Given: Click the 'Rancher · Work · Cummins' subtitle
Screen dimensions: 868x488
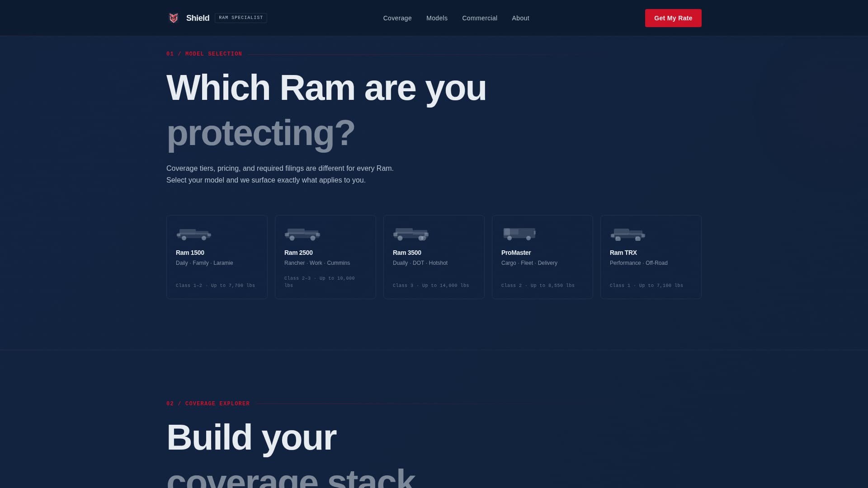Looking at the screenshot, I should 317,263.
